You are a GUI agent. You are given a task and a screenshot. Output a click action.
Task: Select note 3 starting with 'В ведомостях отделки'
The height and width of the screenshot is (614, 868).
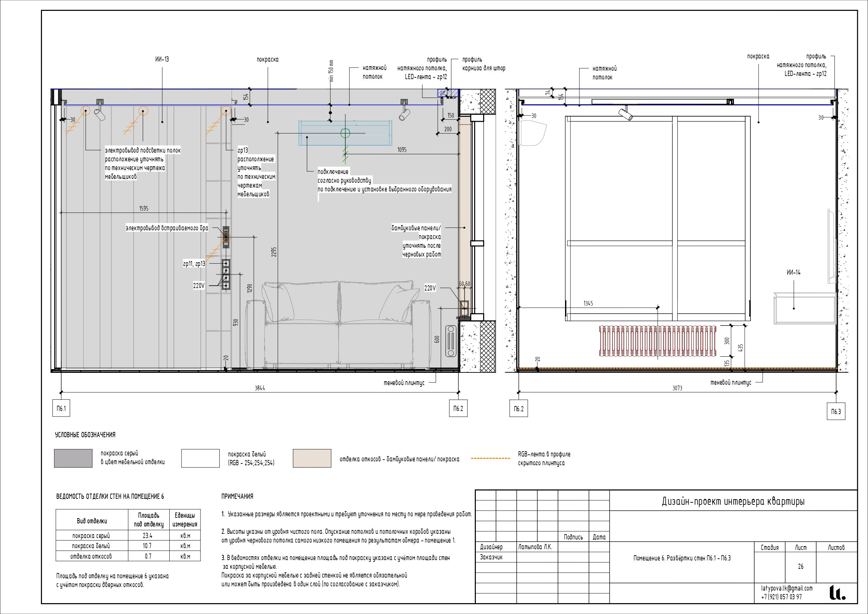(x=336, y=571)
